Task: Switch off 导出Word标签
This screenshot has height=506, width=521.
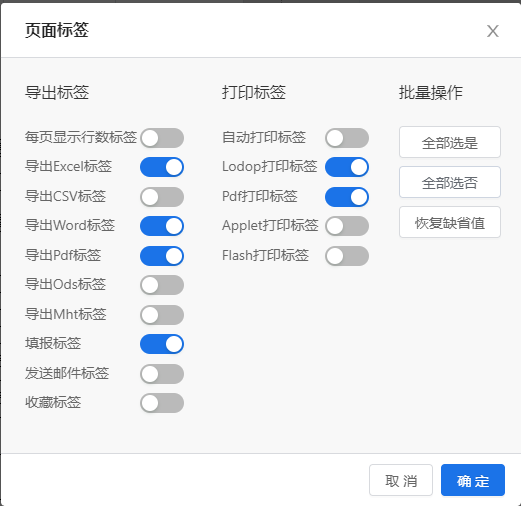Action: point(162,226)
